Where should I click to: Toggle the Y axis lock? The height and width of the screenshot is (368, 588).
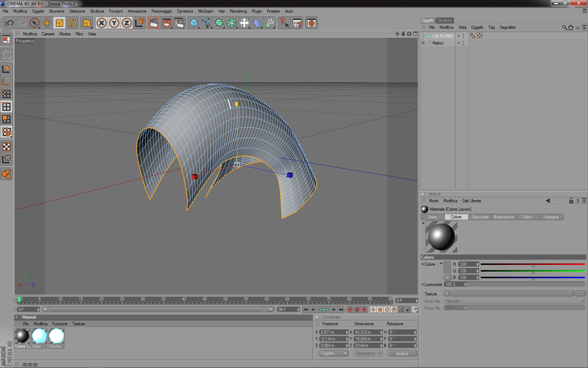point(114,23)
